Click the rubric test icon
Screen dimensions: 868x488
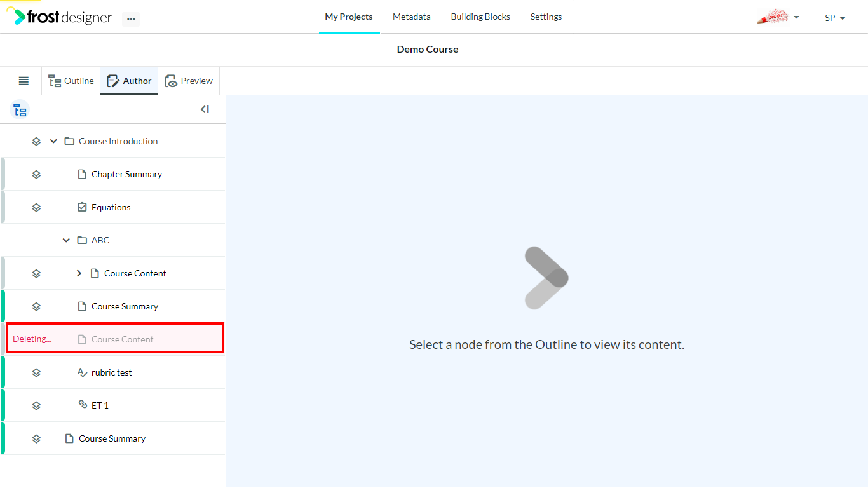click(82, 372)
